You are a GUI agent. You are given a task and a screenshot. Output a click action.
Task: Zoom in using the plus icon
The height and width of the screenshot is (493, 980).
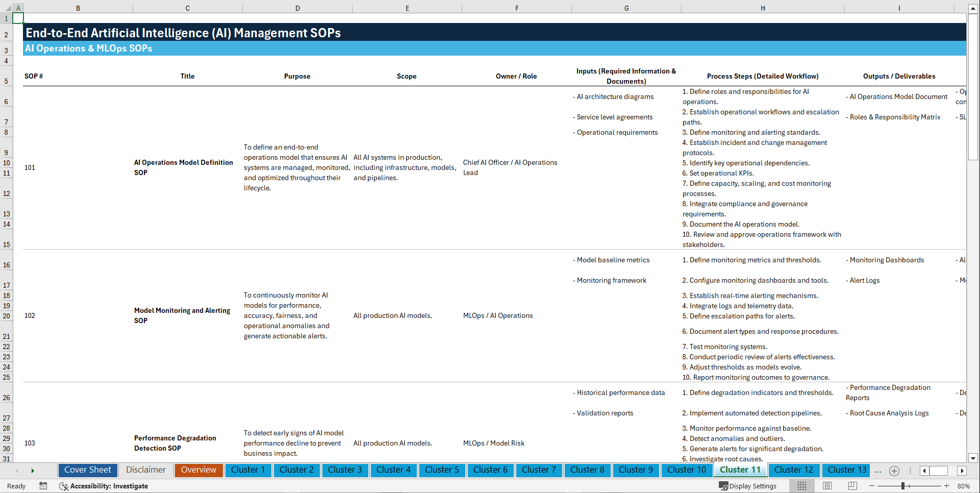[x=947, y=486]
